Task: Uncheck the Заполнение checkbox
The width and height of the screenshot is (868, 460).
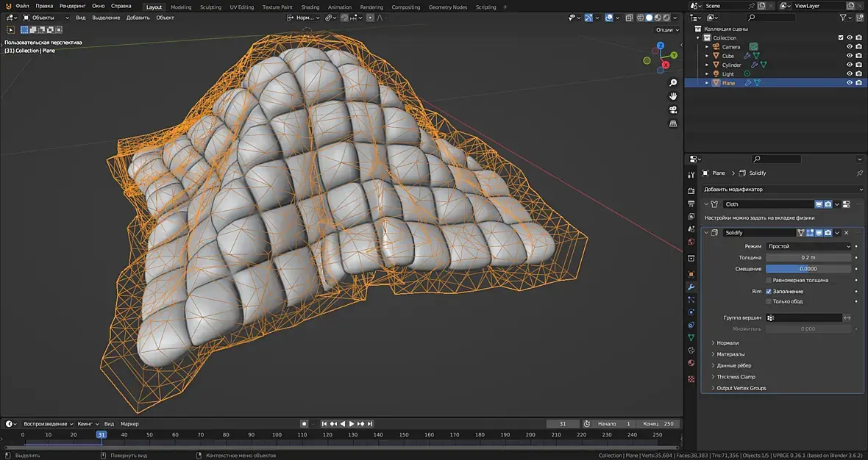Action: pyautogui.click(x=769, y=292)
